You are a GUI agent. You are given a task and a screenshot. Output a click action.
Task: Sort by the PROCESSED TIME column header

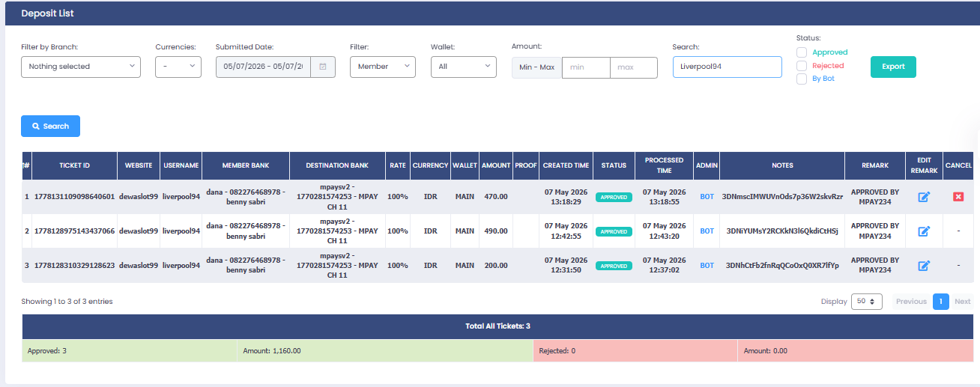click(x=664, y=165)
